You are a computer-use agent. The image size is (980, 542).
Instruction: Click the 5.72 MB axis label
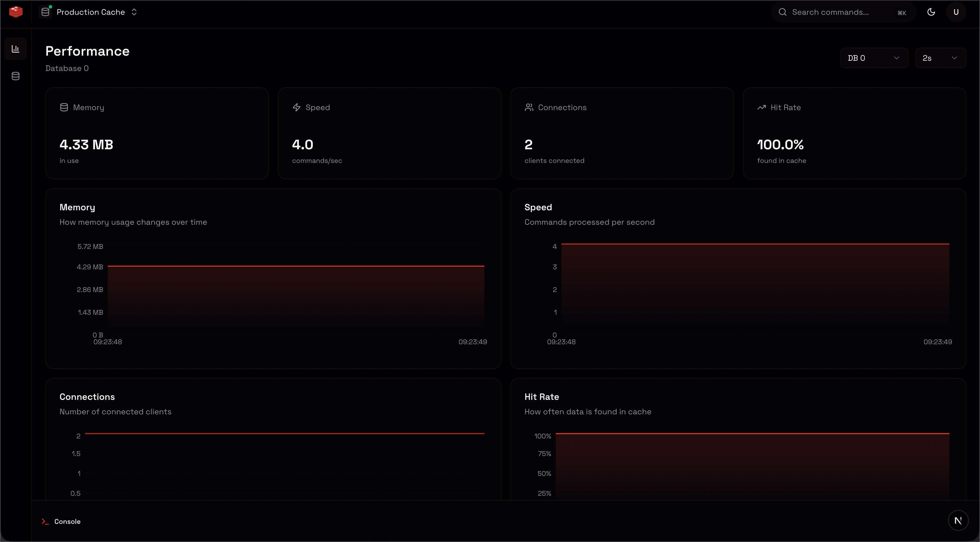(90, 246)
